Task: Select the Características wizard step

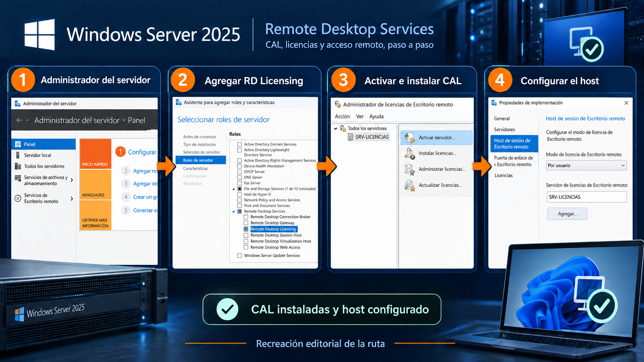Action: click(x=195, y=168)
